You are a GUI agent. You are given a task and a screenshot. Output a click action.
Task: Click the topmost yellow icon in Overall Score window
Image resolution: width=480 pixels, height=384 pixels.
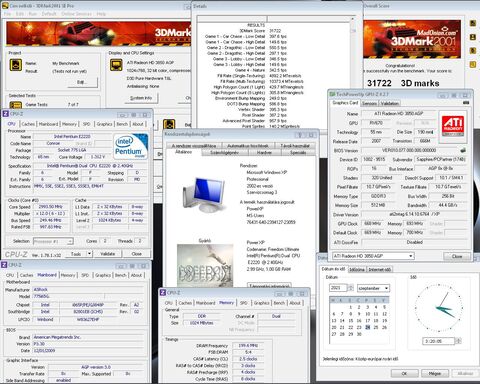473,23
